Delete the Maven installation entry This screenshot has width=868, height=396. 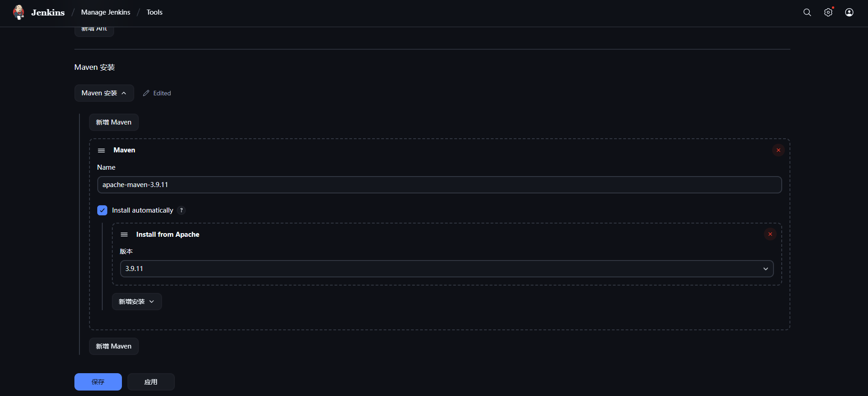[x=779, y=150]
